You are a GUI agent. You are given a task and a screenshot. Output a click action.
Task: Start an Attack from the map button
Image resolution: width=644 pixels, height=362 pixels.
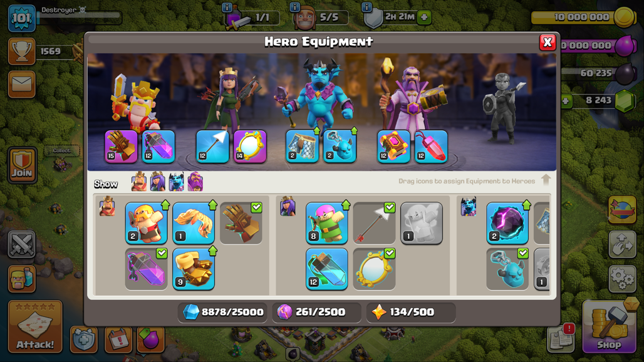(35, 327)
